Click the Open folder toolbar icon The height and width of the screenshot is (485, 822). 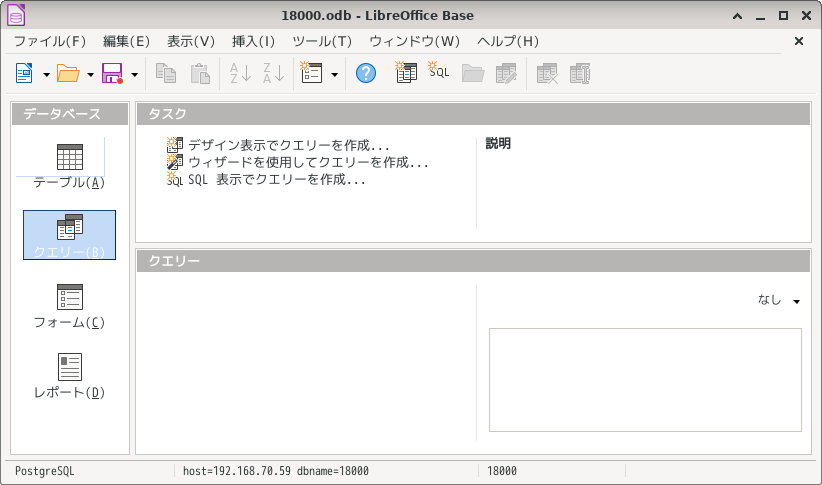click(68, 73)
